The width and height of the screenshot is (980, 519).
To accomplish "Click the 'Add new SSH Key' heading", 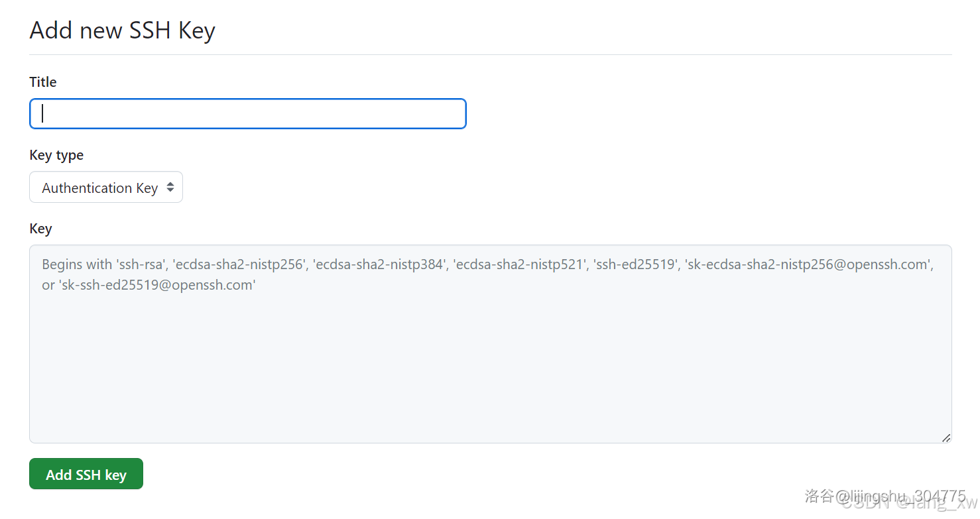I will click(x=123, y=30).
